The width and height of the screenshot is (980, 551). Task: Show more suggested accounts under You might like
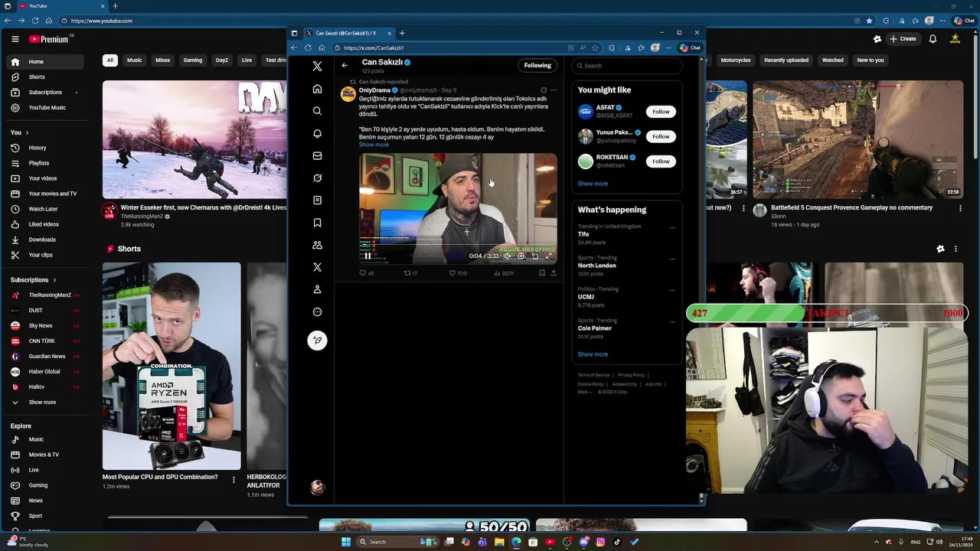[593, 184]
